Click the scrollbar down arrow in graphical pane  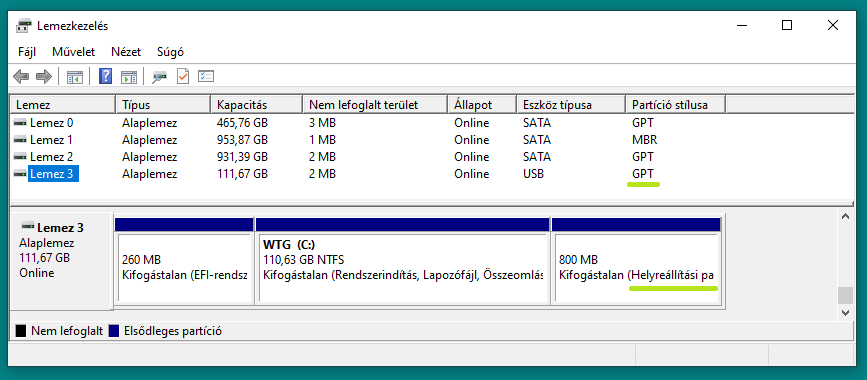845,313
